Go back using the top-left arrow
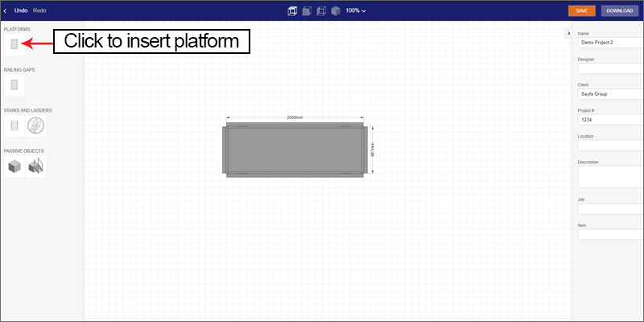Screen dimensions: 644x322 [x=6, y=10]
